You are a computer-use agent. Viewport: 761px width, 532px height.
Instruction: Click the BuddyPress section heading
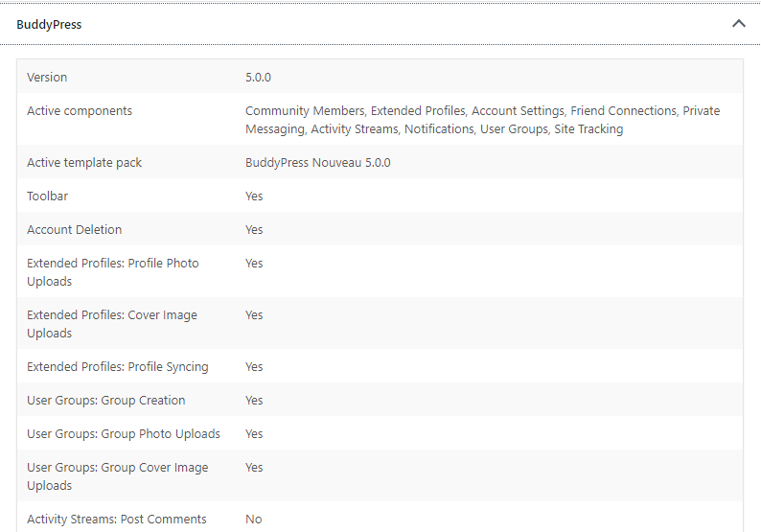tap(49, 24)
